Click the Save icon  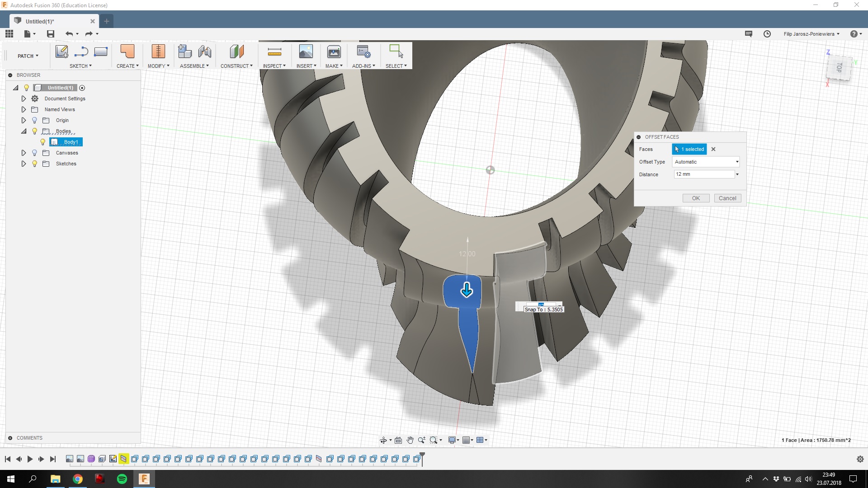click(x=51, y=34)
